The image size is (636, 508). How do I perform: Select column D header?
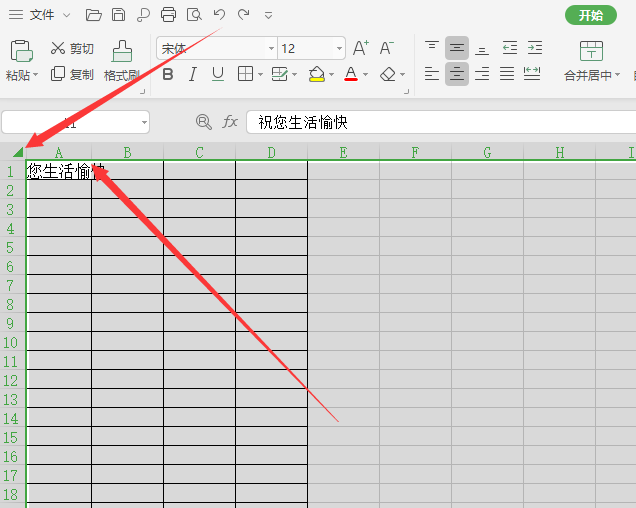271,153
